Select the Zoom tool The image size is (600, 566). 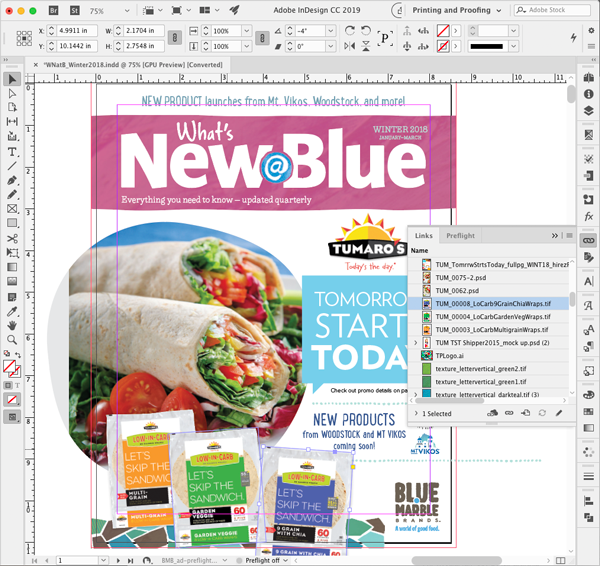12,340
